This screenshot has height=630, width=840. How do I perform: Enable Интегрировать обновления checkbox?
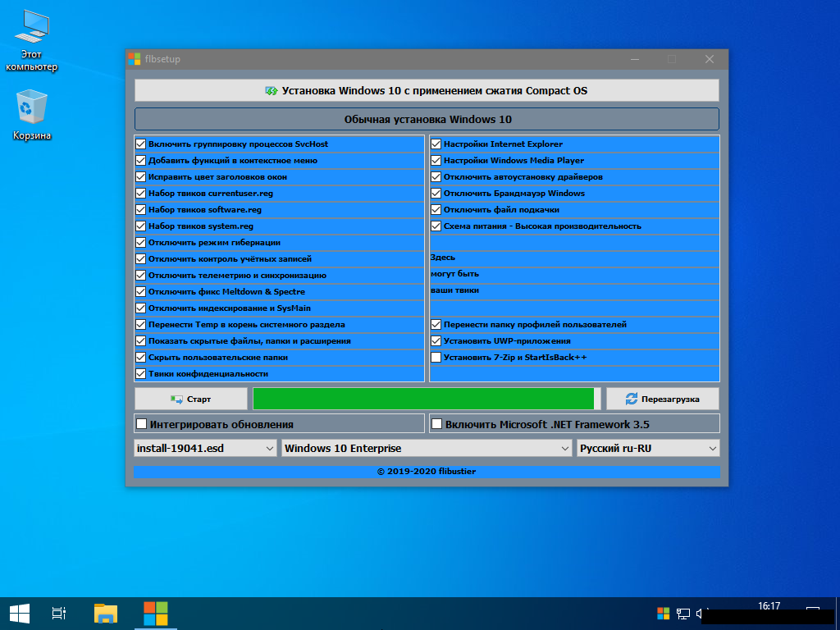coord(141,424)
